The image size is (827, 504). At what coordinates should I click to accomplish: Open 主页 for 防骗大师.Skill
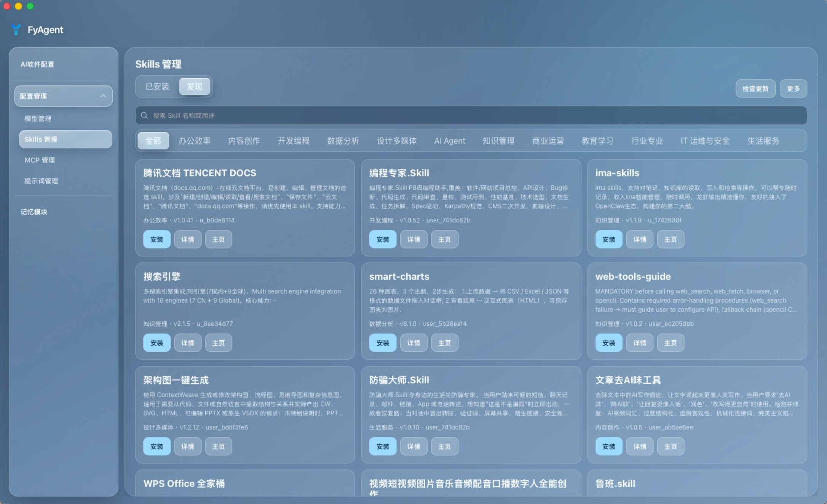tap(444, 447)
